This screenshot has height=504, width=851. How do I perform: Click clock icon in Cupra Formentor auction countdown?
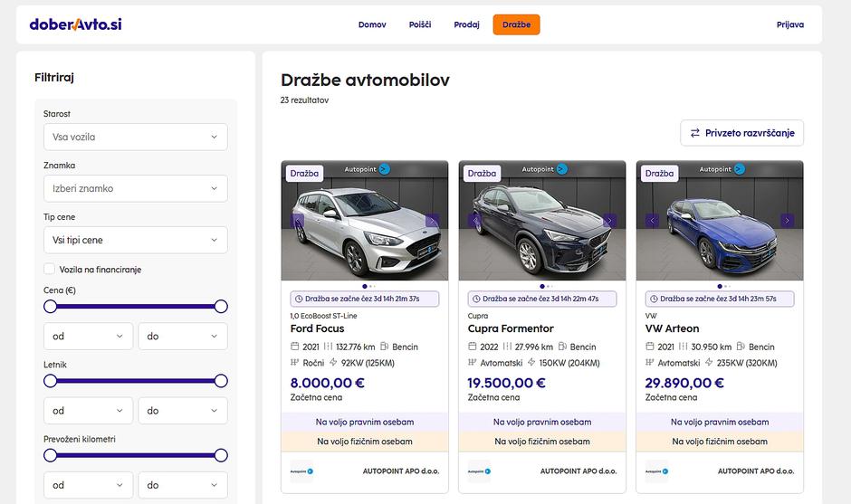click(x=476, y=299)
